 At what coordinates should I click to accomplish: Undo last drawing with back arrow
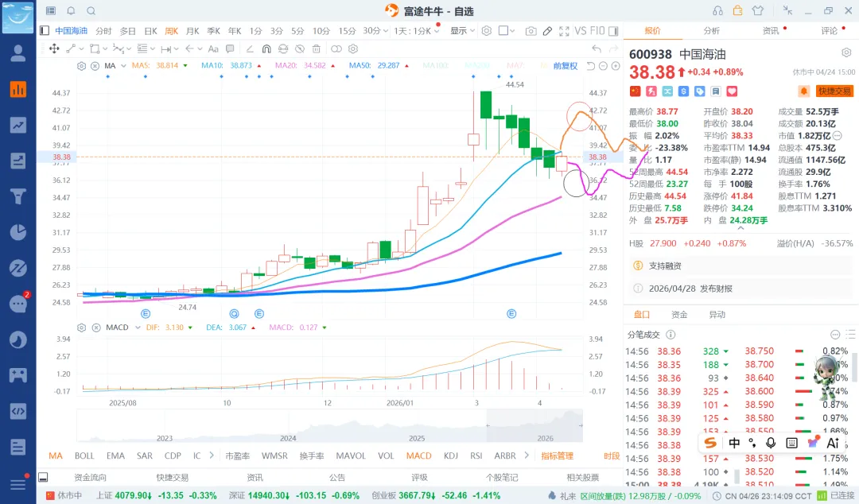tap(597, 48)
